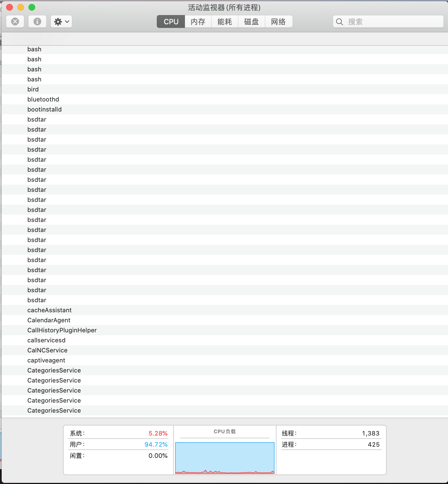This screenshot has height=484, width=448.
Task: Open the process info inspector icon
Action: point(37,21)
